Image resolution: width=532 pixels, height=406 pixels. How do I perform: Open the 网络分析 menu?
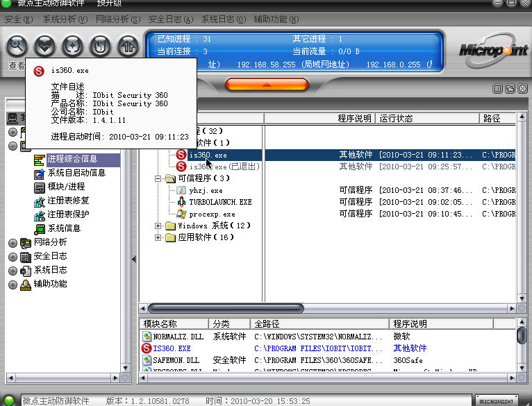118,19
